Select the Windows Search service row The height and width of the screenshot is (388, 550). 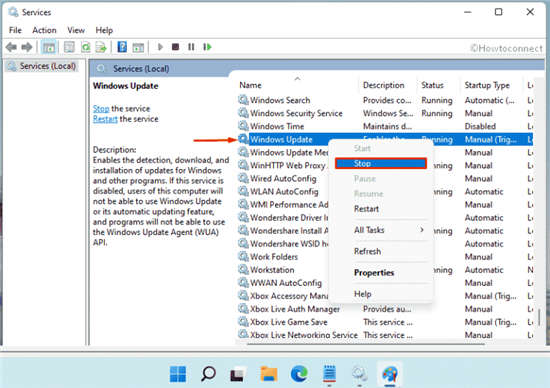click(x=385, y=100)
